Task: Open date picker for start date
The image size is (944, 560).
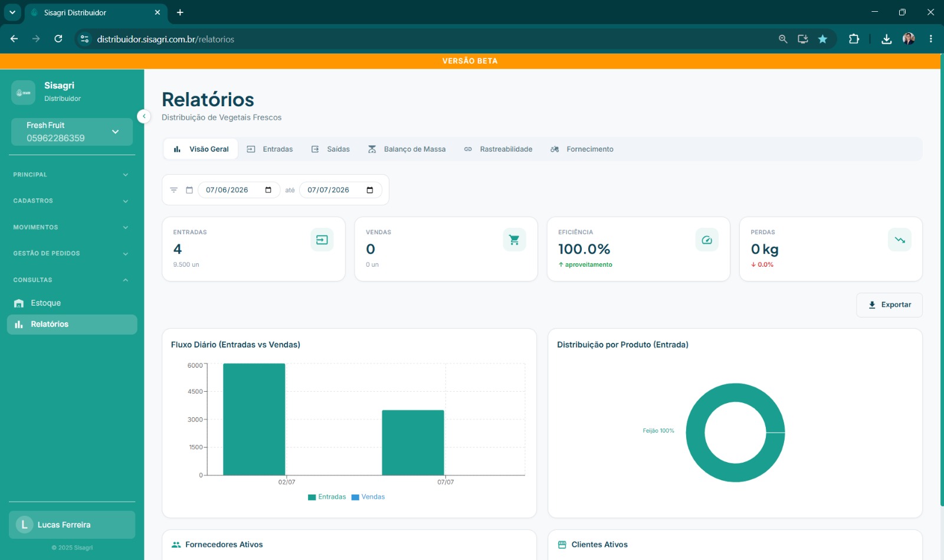Action: point(268,190)
